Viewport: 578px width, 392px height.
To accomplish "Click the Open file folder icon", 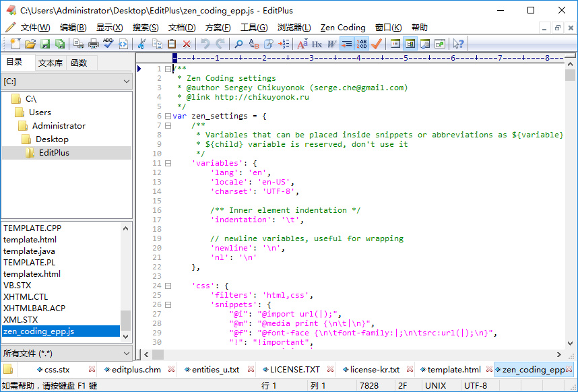I will click(x=30, y=44).
